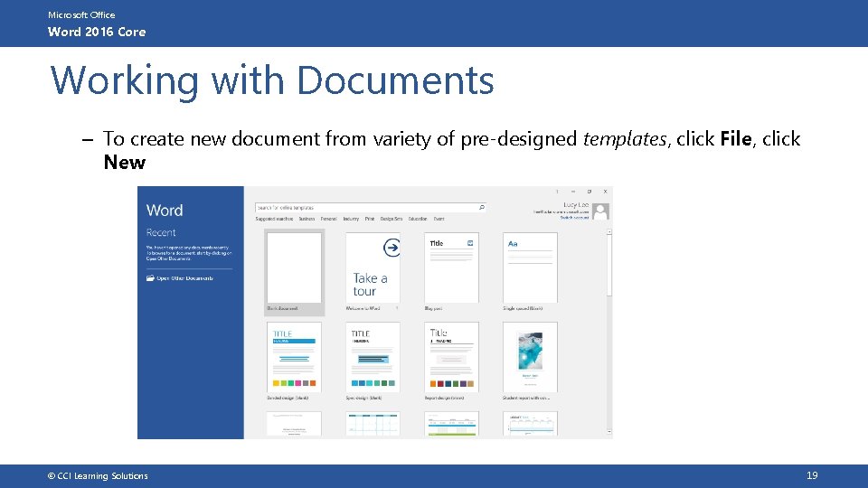Select the Industry suggested search
The image size is (868, 488).
[351, 219]
